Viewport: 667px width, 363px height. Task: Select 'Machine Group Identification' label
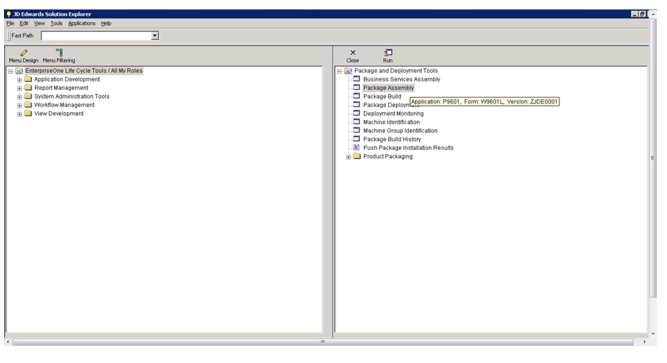400,131
